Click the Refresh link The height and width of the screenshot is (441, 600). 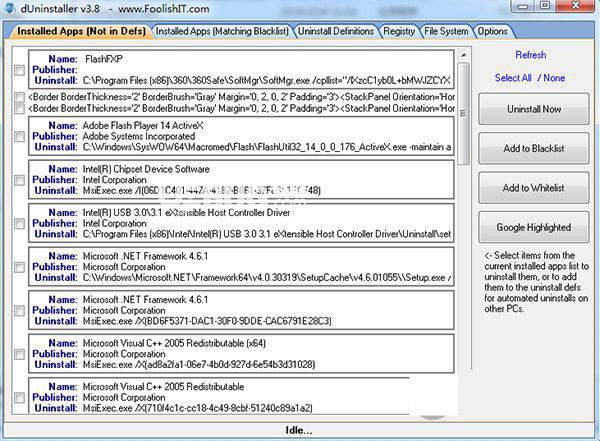tap(530, 55)
